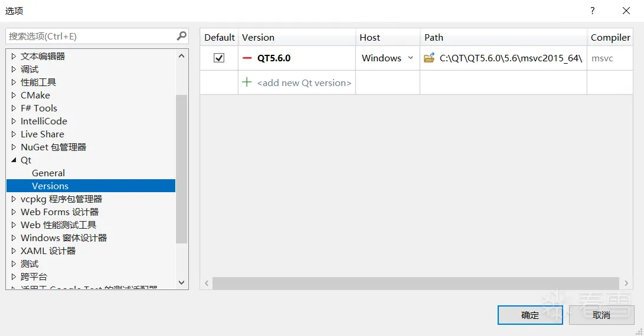Click the help question mark icon
The image size is (644, 336).
pos(593,11)
